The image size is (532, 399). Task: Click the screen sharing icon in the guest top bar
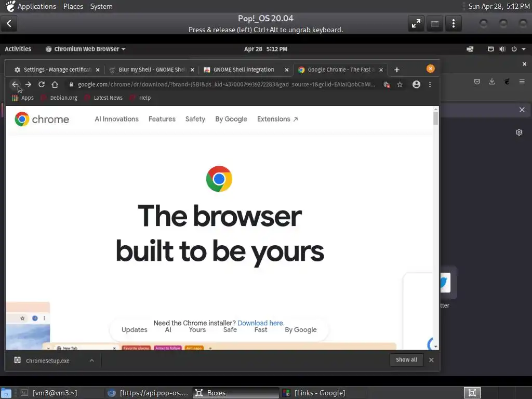click(x=470, y=49)
